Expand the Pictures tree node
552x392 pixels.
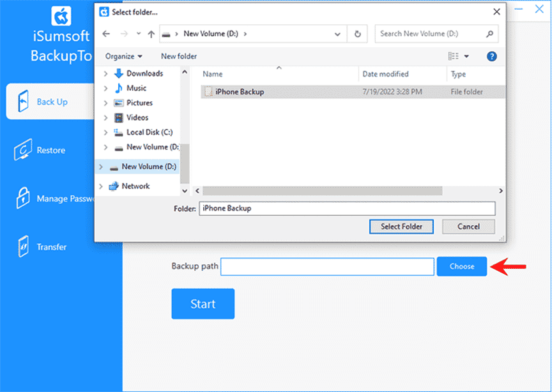(x=105, y=103)
